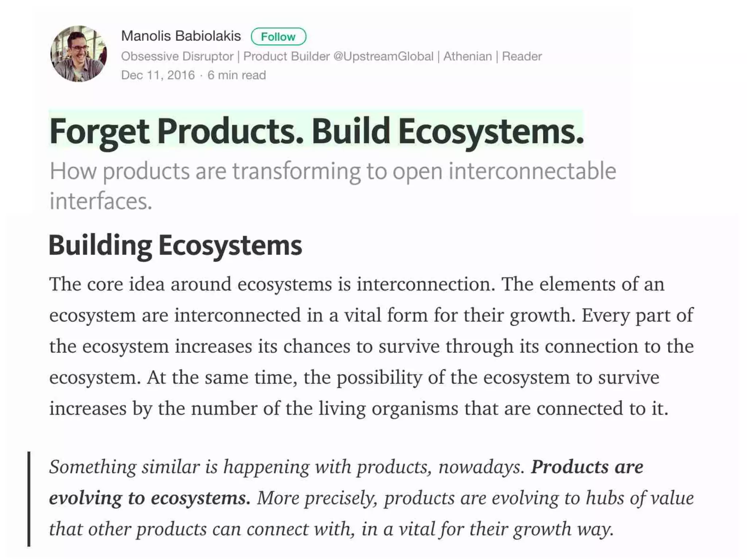Click the sentence starting At the same time
Image resolution: width=747 pixels, height=560 pixels.
[359, 393]
